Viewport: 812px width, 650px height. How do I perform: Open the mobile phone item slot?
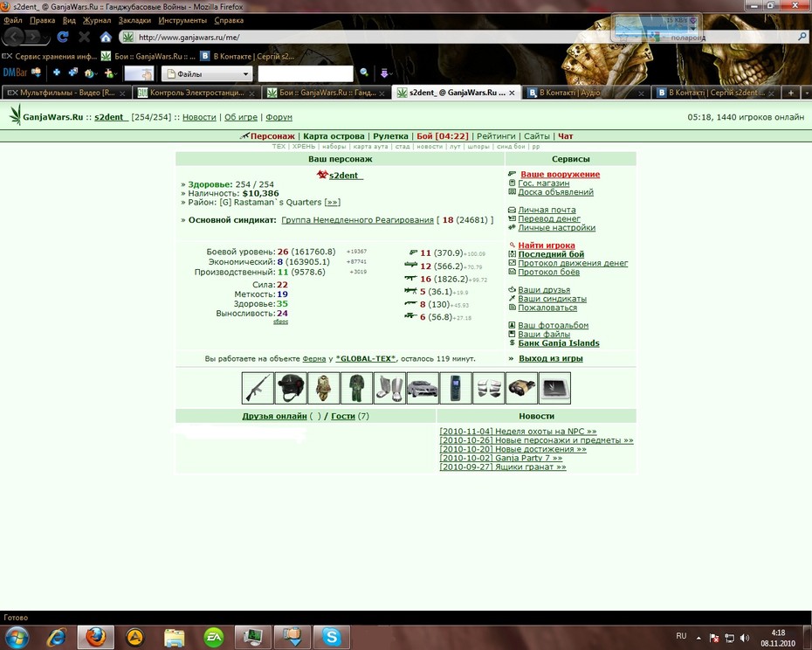tap(456, 388)
